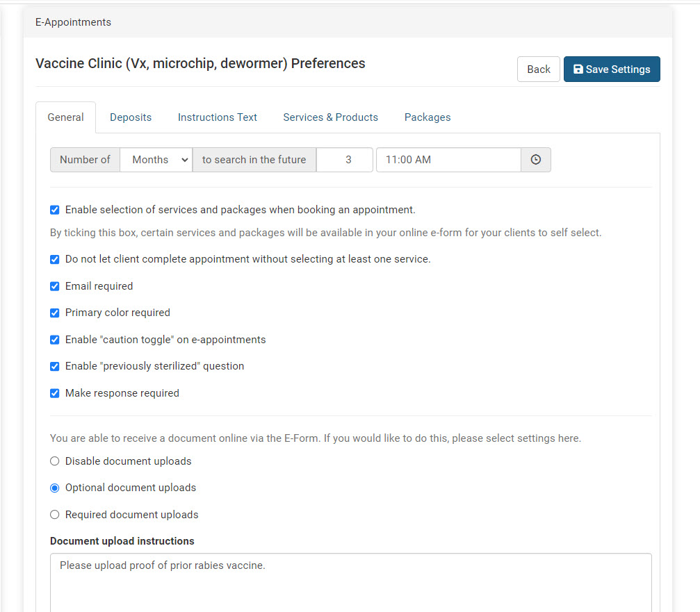This screenshot has width=700, height=612.
Task: Select Disable document uploads radio button
Action: (x=55, y=461)
